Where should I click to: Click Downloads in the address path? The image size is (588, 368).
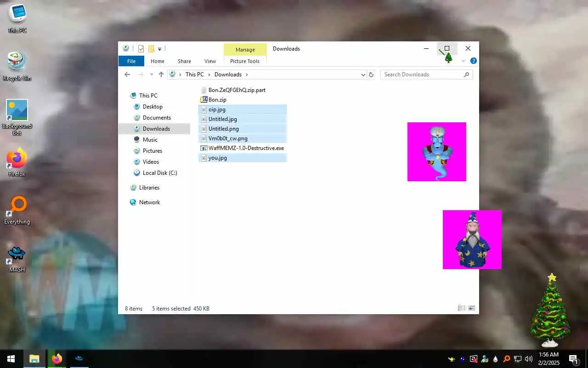228,75
